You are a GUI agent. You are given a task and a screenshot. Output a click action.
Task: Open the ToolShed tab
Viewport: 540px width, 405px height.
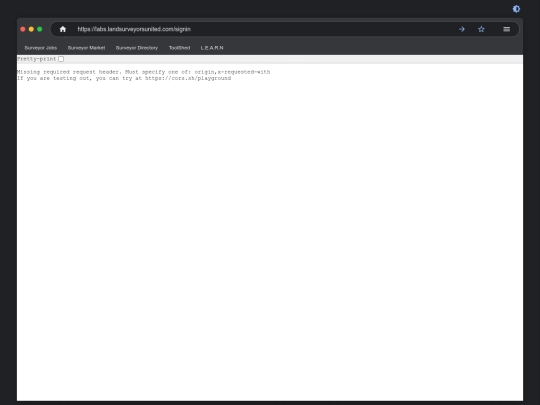point(179,48)
